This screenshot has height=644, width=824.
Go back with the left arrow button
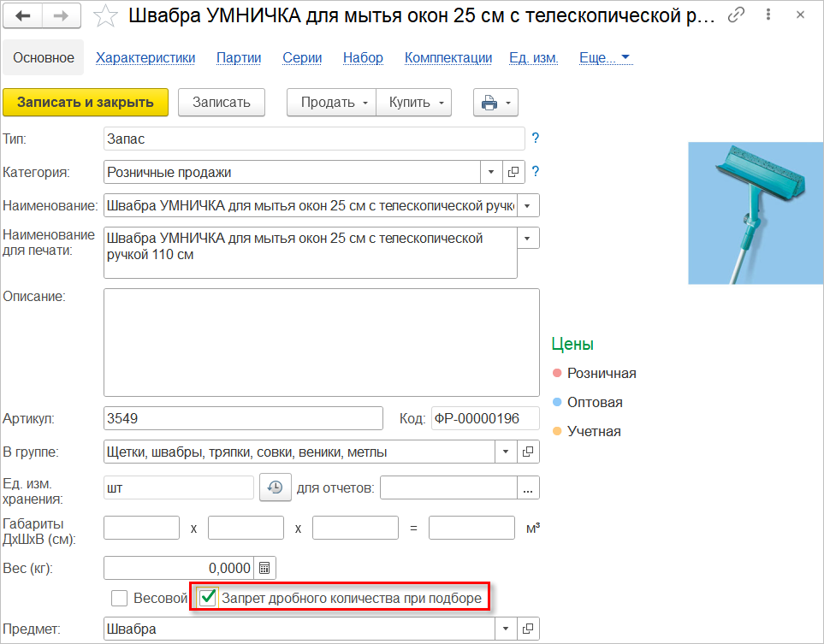(x=22, y=15)
